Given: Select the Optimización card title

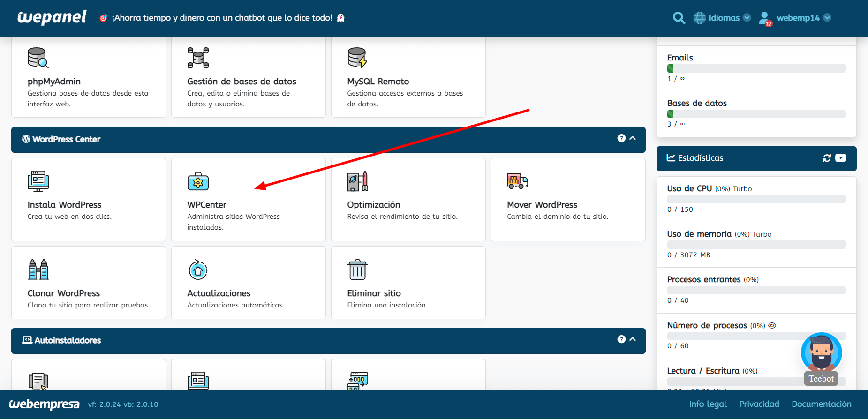Looking at the screenshot, I should 374,205.
